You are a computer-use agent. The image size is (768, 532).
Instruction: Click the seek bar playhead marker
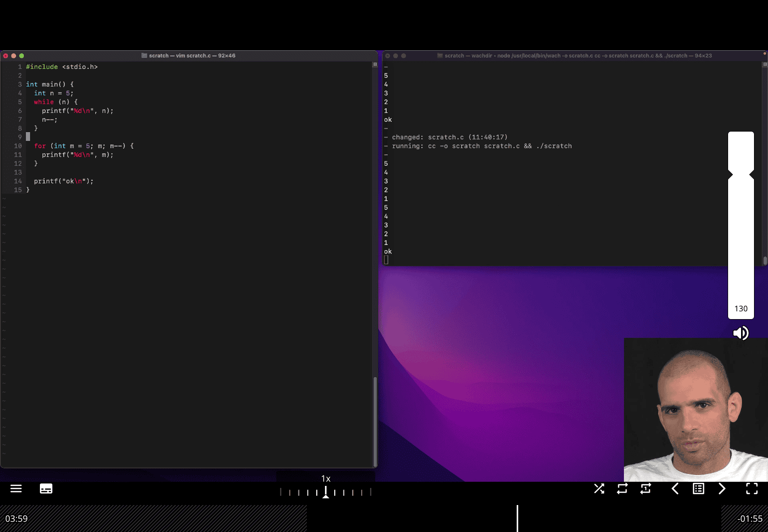(517, 518)
